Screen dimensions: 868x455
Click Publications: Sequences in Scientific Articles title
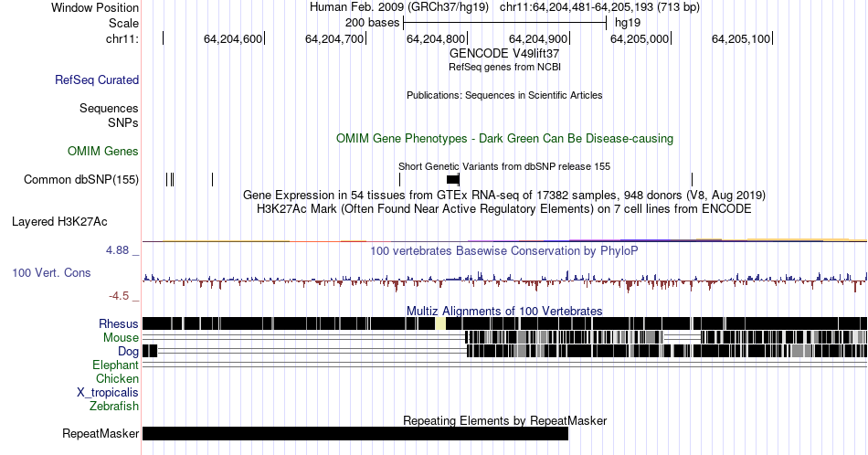point(504,95)
